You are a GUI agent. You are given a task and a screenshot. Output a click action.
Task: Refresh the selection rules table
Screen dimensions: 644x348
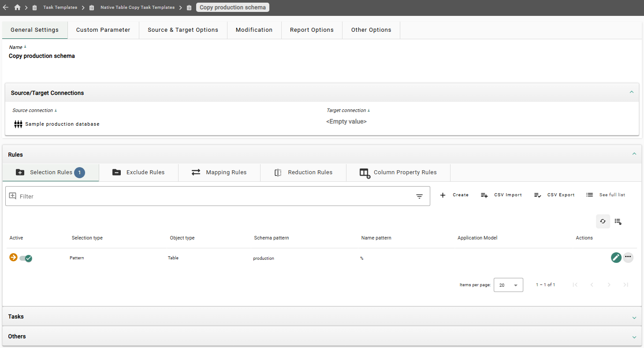603,221
